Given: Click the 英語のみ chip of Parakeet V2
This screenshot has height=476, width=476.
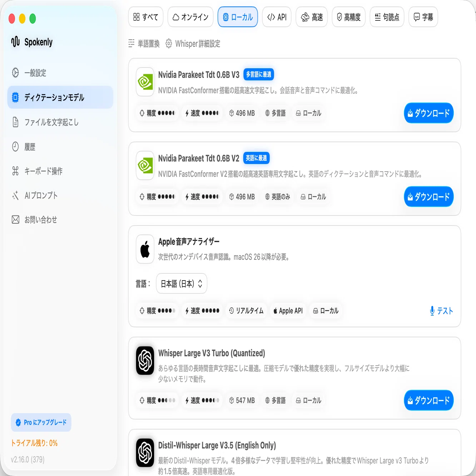Looking at the screenshot, I should pyautogui.click(x=278, y=197).
